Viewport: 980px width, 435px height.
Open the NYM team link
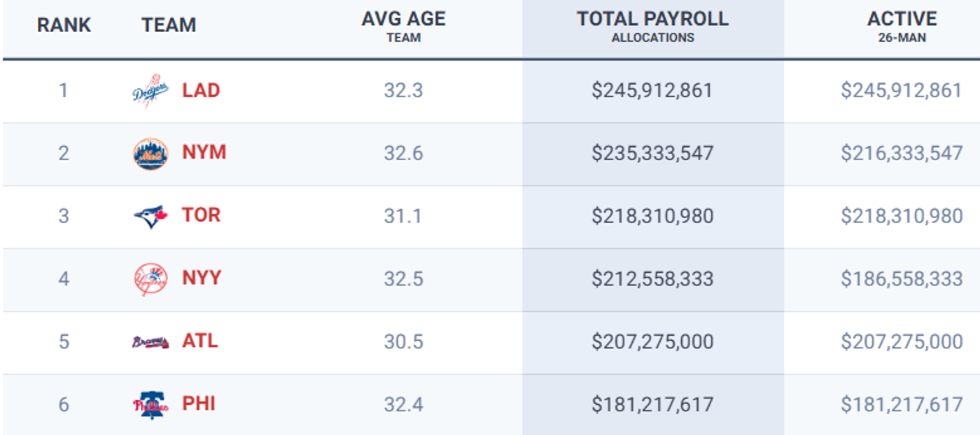[204, 152]
